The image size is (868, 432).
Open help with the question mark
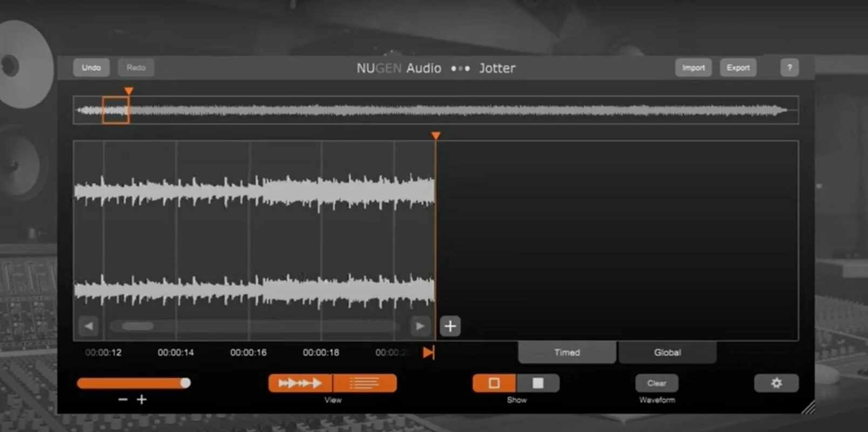[789, 67]
